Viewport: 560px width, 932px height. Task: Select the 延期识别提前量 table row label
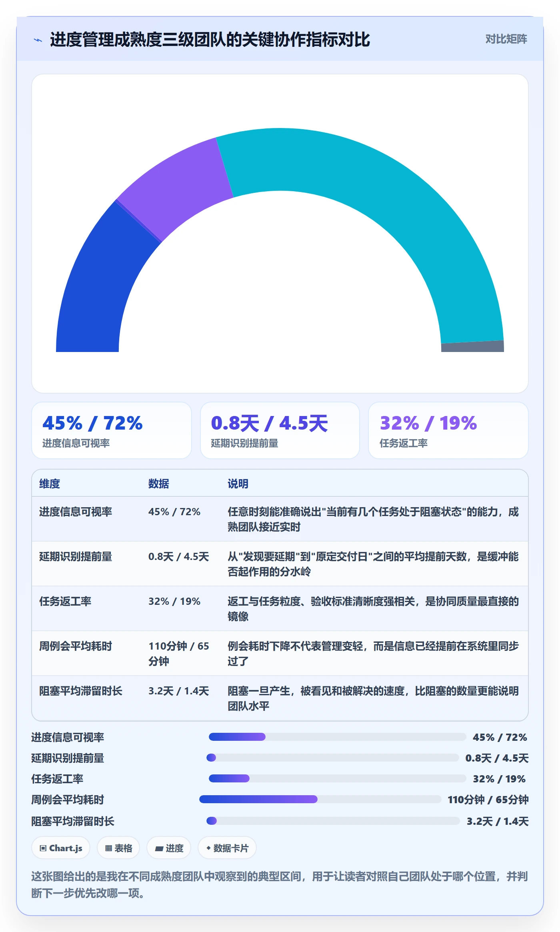76,556
